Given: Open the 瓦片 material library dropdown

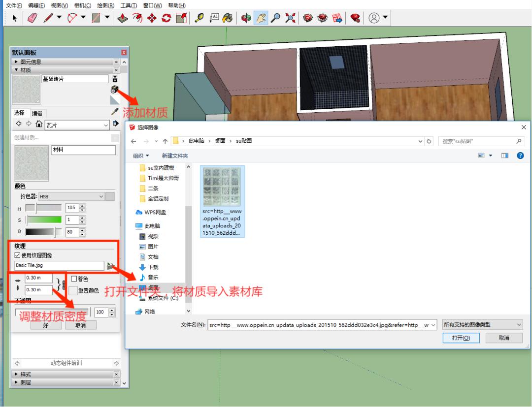Looking at the screenshot, I should click(105, 125).
